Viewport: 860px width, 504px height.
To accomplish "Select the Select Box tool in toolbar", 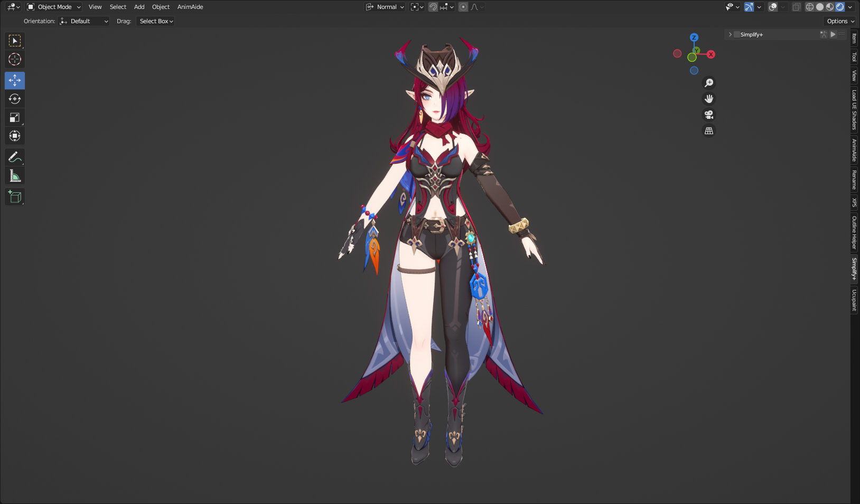I will coord(15,41).
